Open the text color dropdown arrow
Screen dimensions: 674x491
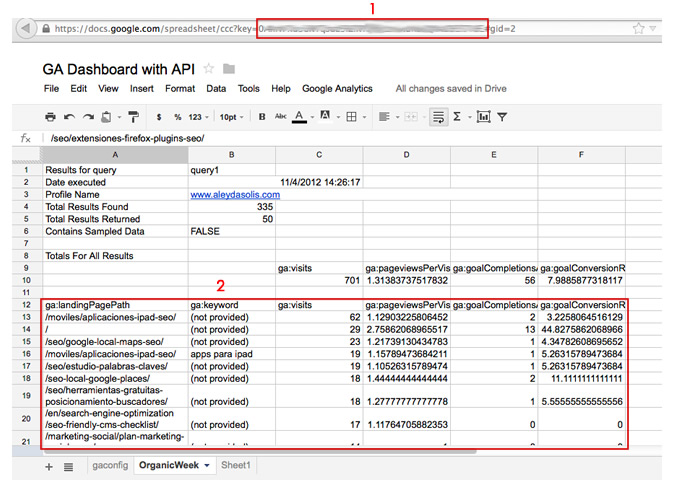click(312, 117)
